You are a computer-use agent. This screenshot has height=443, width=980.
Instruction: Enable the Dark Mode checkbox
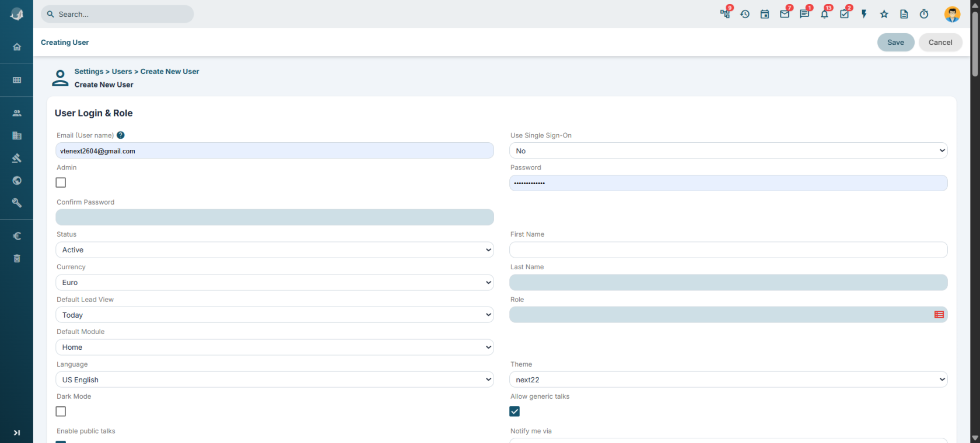pos(61,412)
